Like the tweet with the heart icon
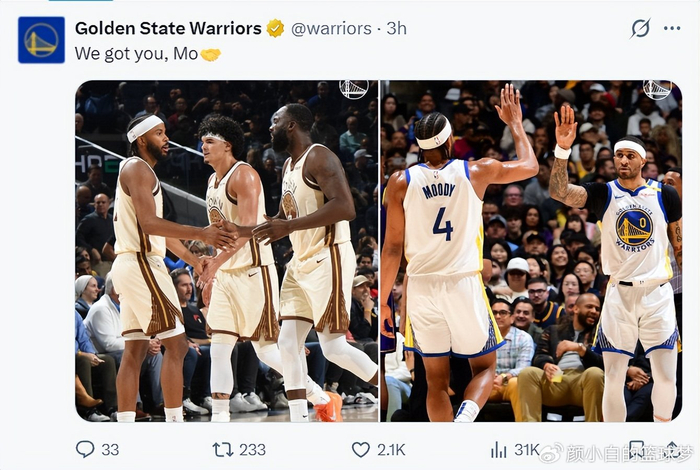This screenshot has height=470, width=700. (361, 449)
